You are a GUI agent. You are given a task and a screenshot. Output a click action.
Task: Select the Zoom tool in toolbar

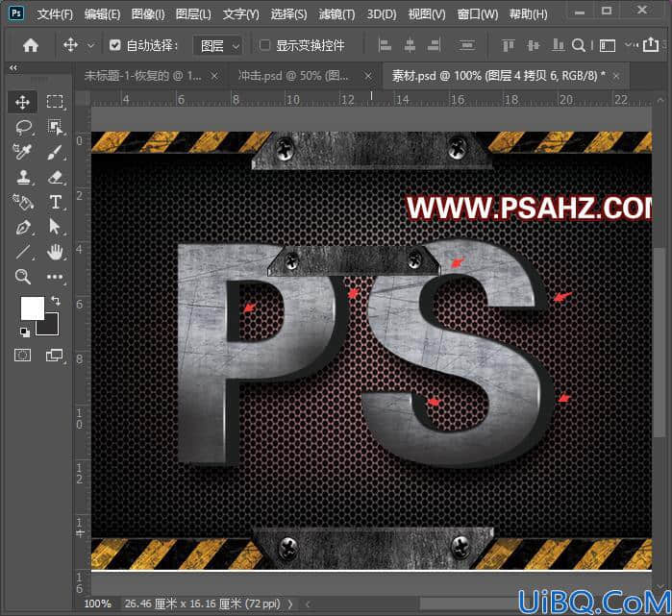(x=23, y=277)
